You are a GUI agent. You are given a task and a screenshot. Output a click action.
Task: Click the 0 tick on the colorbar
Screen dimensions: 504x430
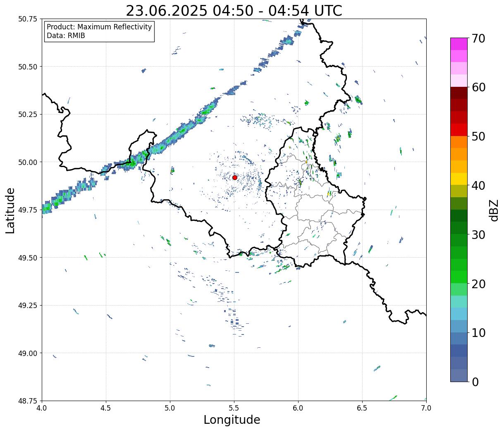(x=475, y=382)
